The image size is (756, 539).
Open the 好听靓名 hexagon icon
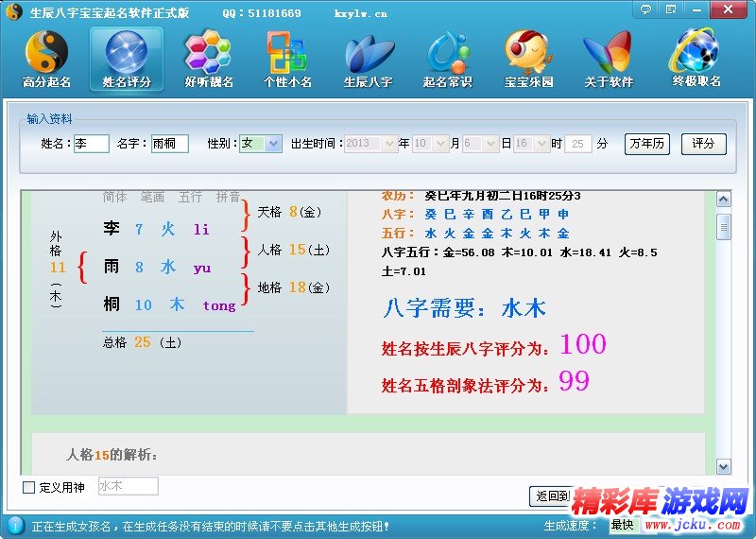coord(208,52)
